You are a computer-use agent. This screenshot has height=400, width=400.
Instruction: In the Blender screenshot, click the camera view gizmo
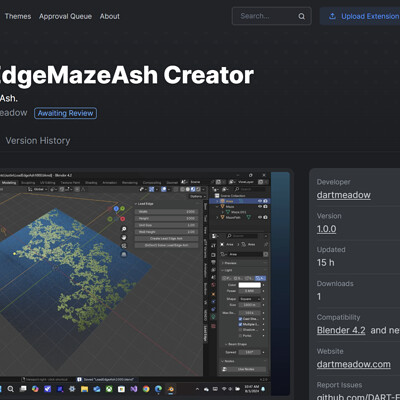pyautogui.click(x=124, y=246)
